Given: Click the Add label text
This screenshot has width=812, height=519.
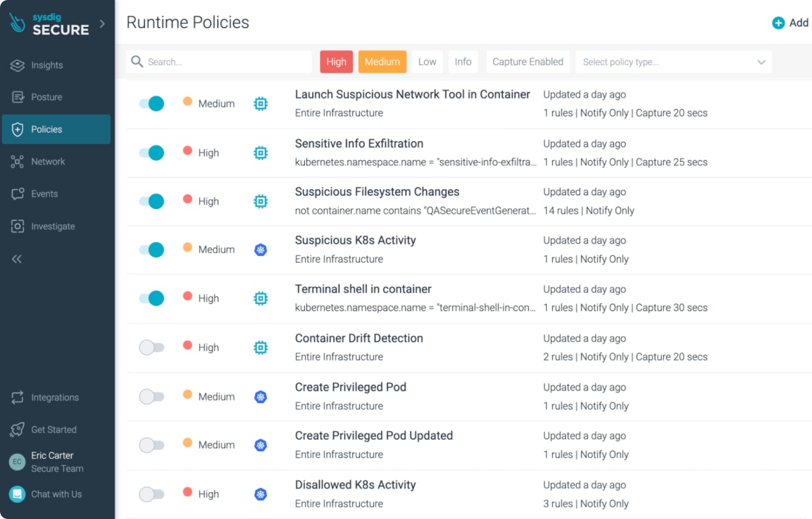Looking at the screenshot, I should coord(799,23).
